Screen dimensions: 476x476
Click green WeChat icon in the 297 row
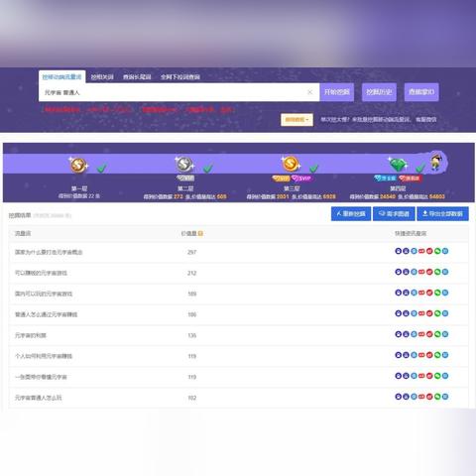point(437,251)
